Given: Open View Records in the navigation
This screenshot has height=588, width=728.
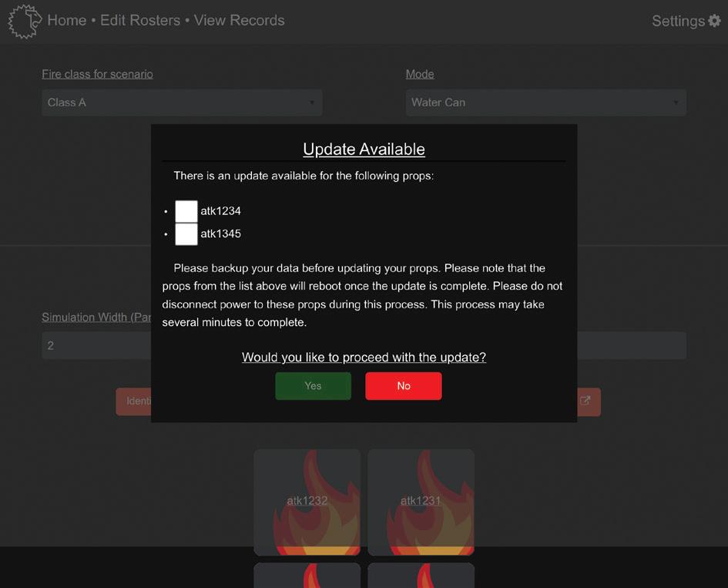Looking at the screenshot, I should click(x=239, y=21).
